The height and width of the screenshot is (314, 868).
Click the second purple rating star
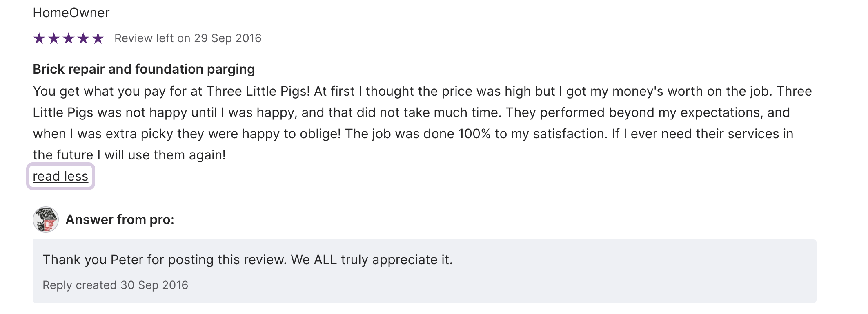click(x=54, y=38)
